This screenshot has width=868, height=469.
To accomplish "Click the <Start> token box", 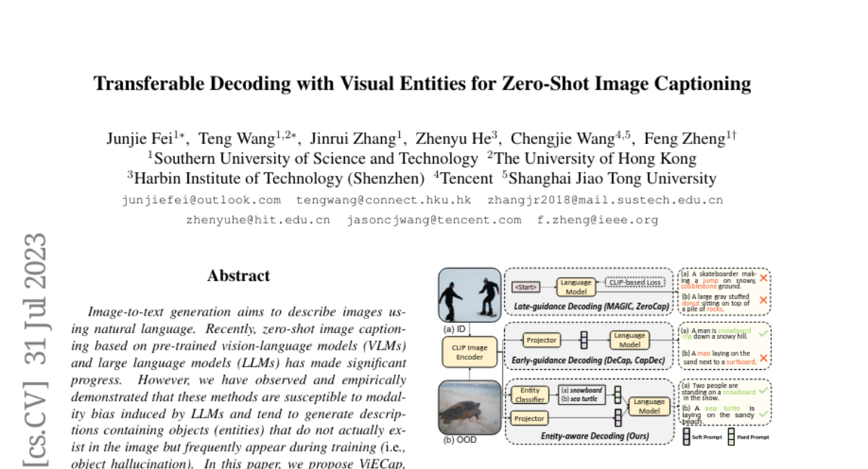I will (526, 287).
